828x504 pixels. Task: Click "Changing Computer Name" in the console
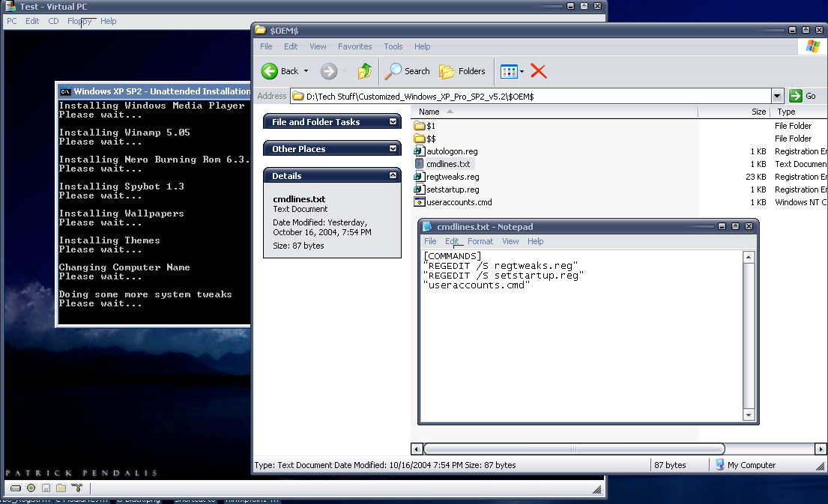point(124,267)
